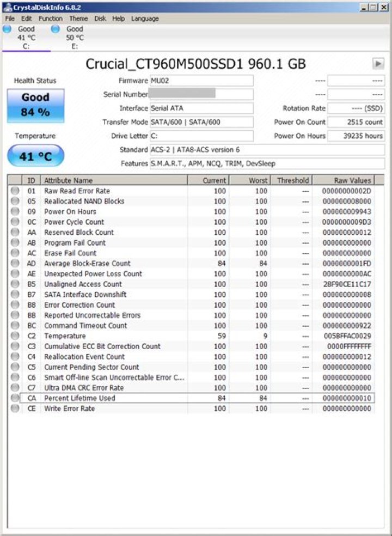Image resolution: width=392 pixels, height=536 pixels.
Task: Click the Raw Values column header
Action: click(x=344, y=180)
